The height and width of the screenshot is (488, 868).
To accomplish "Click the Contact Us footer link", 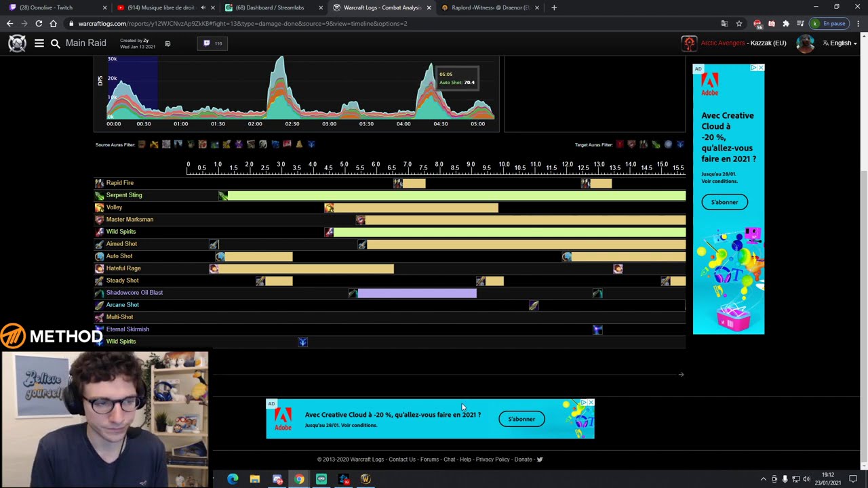I will 402,460.
